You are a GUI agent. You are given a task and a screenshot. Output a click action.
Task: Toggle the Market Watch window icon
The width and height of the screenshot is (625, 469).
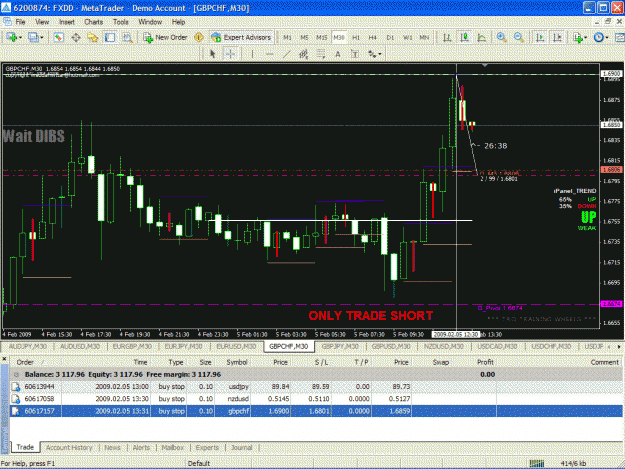click(59, 37)
